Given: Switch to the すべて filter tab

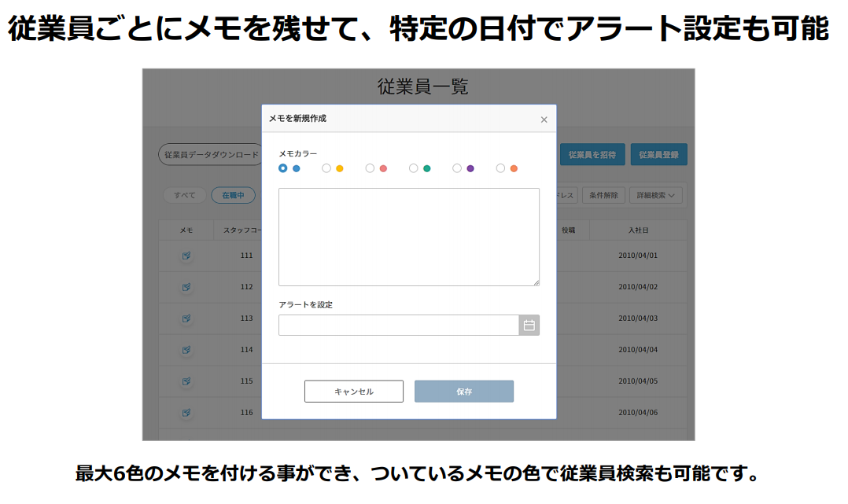Looking at the screenshot, I should tap(185, 196).
